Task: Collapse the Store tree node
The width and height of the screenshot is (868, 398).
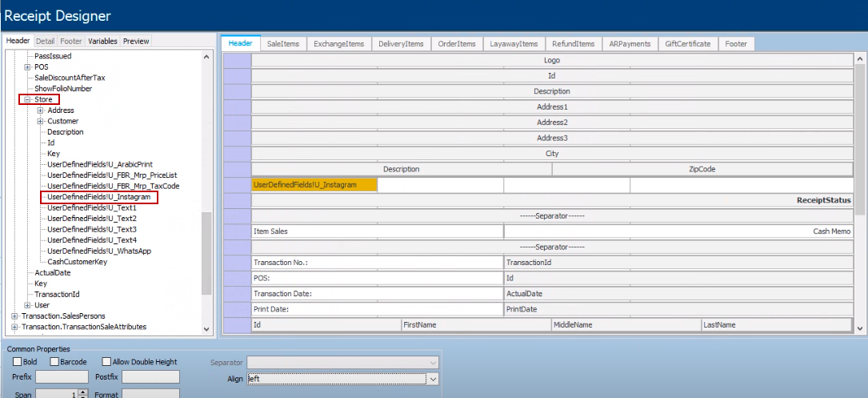Action: click(27, 100)
